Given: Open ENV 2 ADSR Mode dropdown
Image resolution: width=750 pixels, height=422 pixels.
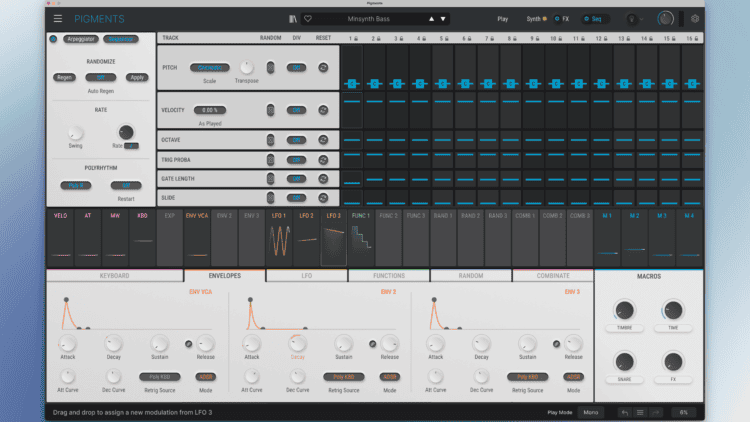Looking at the screenshot, I should point(389,377).
